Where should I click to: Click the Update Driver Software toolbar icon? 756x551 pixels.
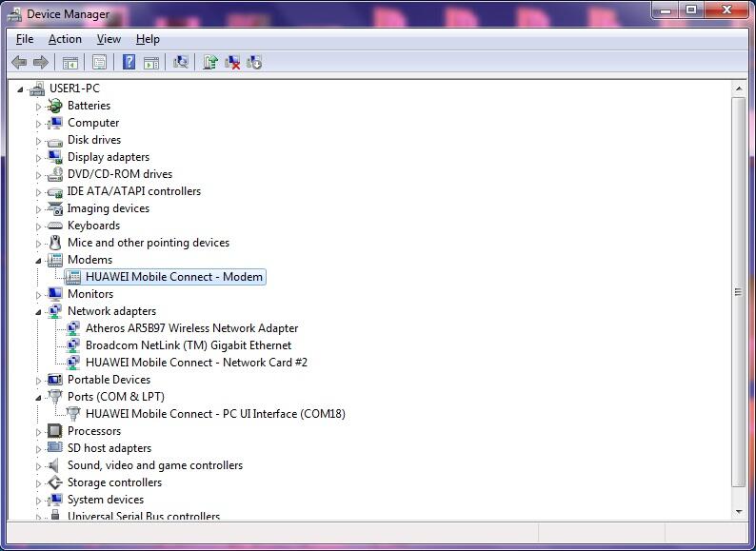coord(210,63)
